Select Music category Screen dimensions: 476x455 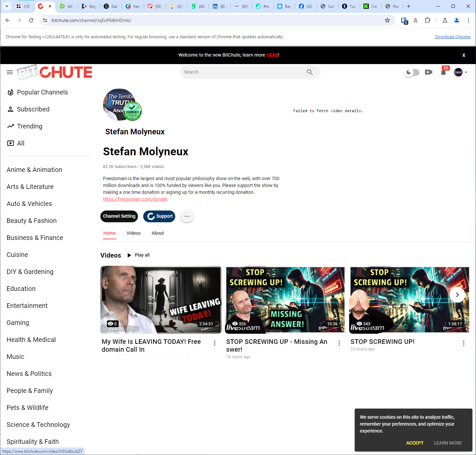coord(15,357)
